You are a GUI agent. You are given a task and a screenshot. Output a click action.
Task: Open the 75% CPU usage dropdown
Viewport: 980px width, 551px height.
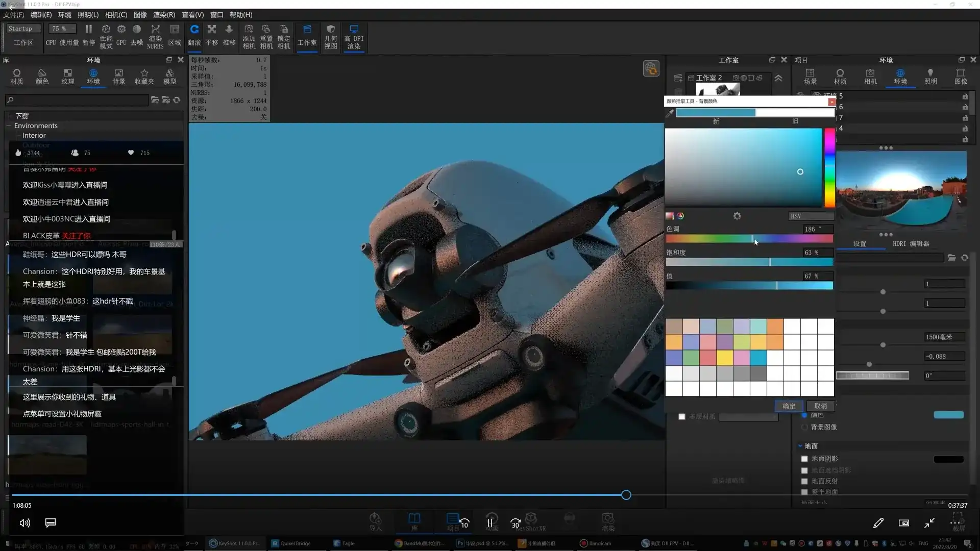[61, 29]
